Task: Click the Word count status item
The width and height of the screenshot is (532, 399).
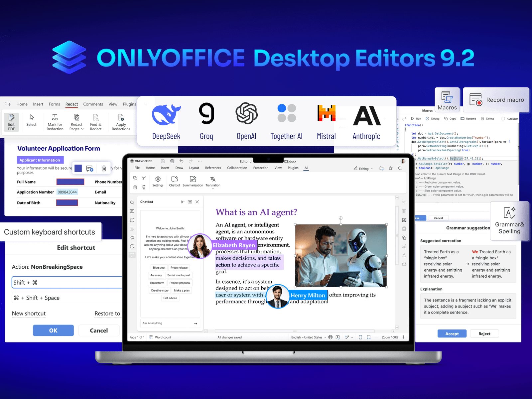Action: 160,337
